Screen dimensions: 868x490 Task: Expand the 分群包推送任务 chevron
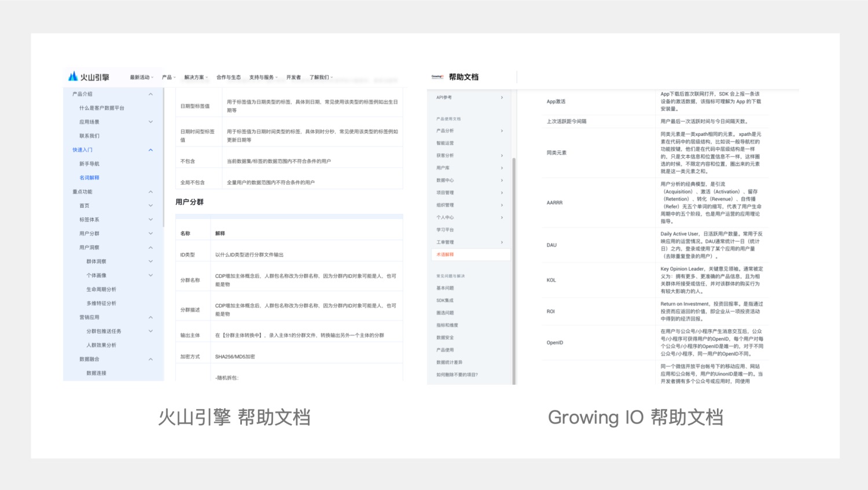150,331
